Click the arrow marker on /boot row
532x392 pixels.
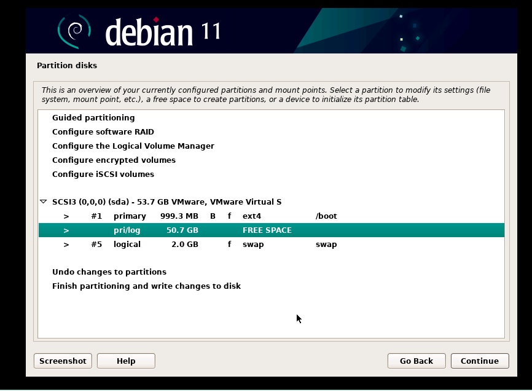point(66,216)
